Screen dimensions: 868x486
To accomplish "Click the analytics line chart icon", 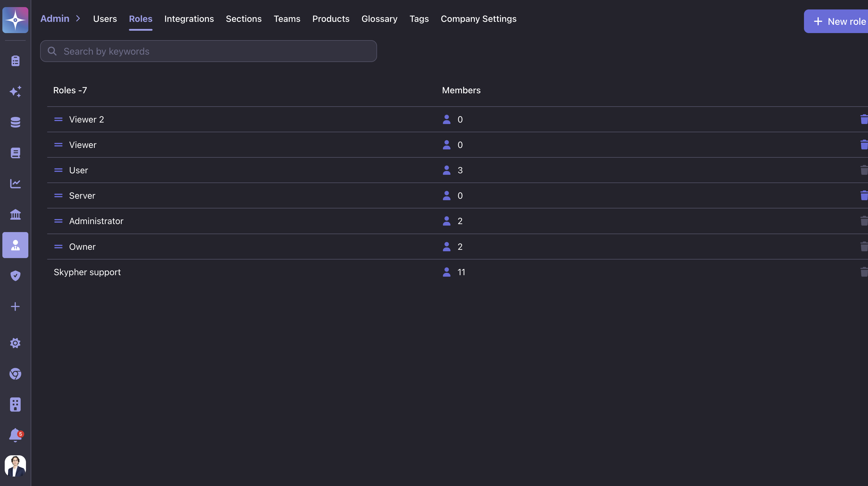I will coord(15,184).
